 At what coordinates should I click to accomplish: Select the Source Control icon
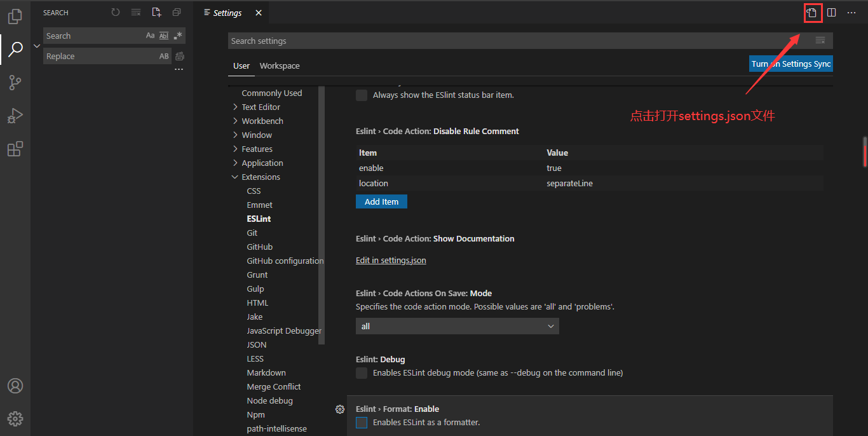point(15,83)
